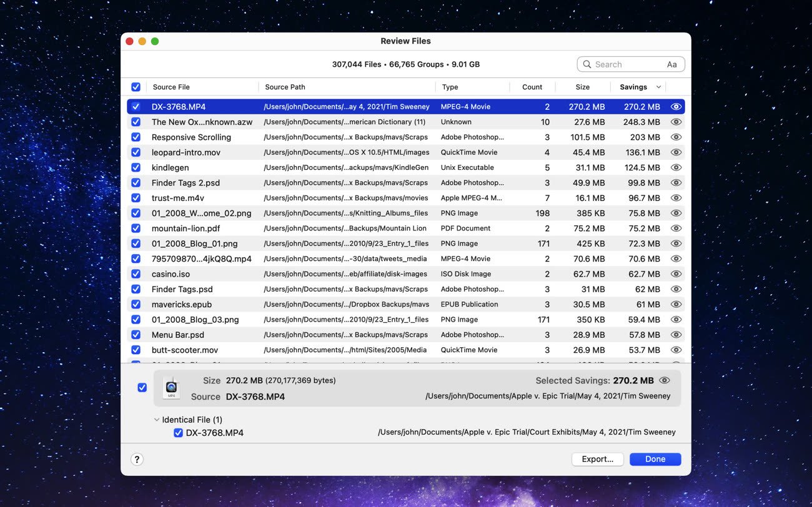Preview DX-3768.MP4 row with eye icon

[x=675, y=107]
